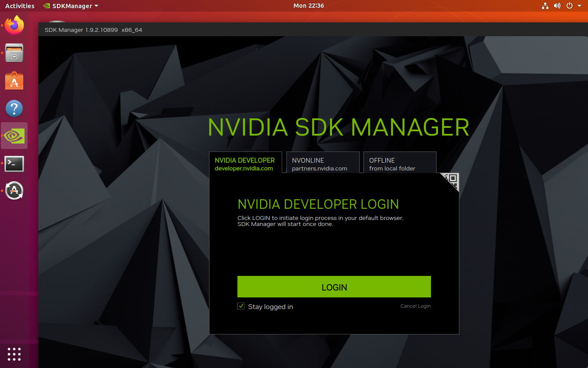Switch to QR code login corner icon
This screenshot has width=588, height=368.
[x=452, y=180]
